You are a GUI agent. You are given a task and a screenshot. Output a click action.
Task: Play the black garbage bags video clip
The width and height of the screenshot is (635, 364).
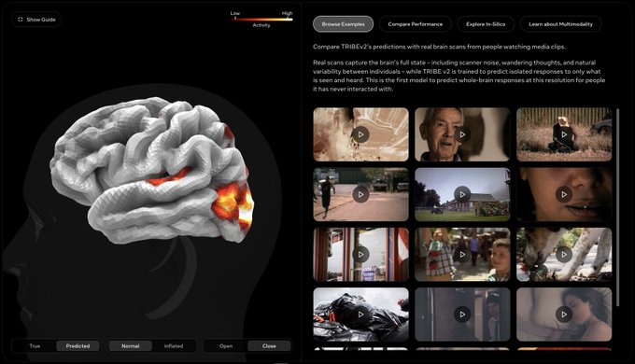(x=360, y=315)
